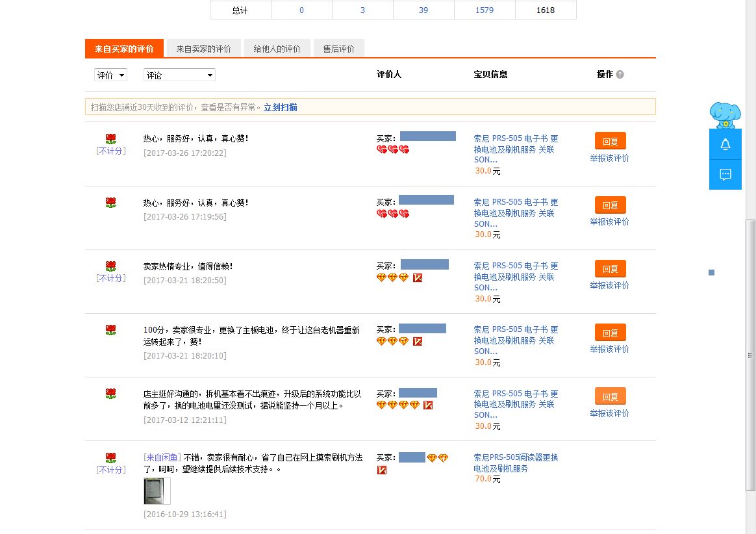Open the 售后评价 tab
The height and width of the screenshot is (534, 756).
(338, 49)
